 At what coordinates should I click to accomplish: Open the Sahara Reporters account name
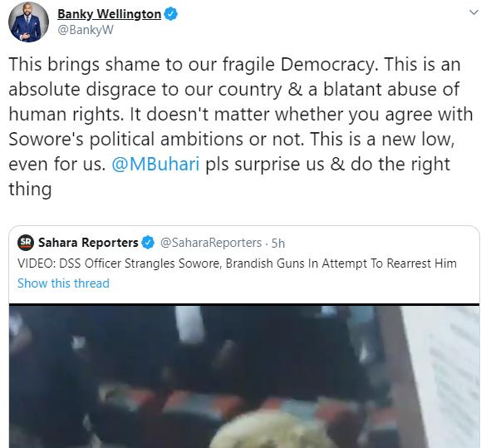(88, 243)
